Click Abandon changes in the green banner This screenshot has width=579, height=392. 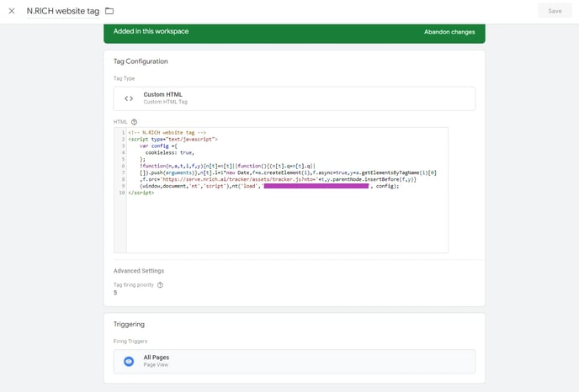point(449,32)
